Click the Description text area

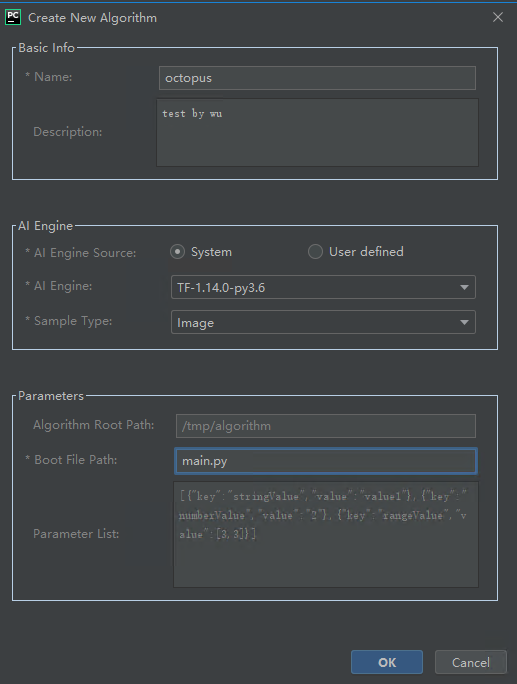pyautogui.click(x=317, y=132)
